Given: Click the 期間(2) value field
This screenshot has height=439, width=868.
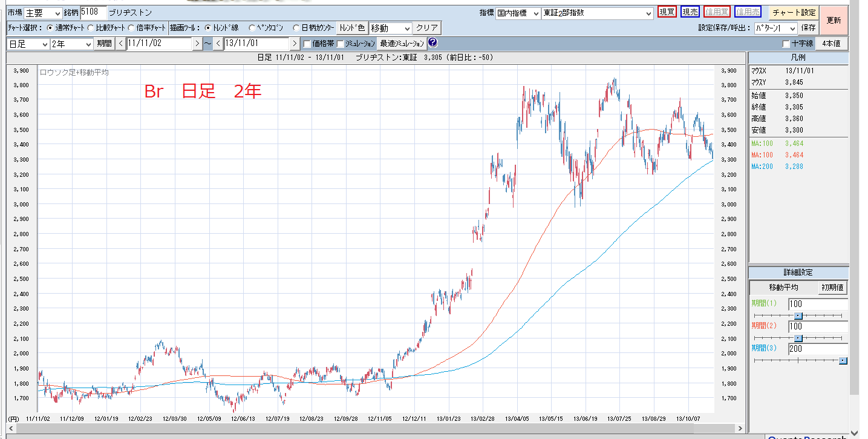Looking at the screenshot, I should click(818, 327).
